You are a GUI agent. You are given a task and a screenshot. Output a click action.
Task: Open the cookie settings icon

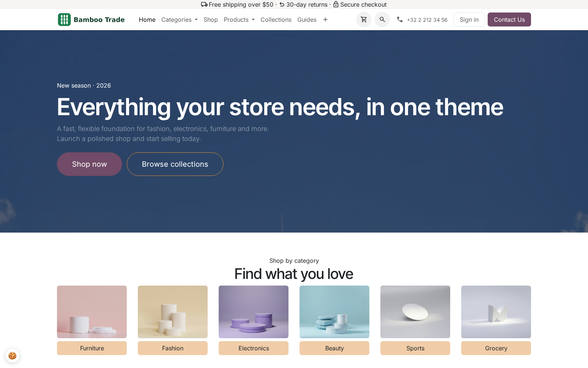pos(12,355)
